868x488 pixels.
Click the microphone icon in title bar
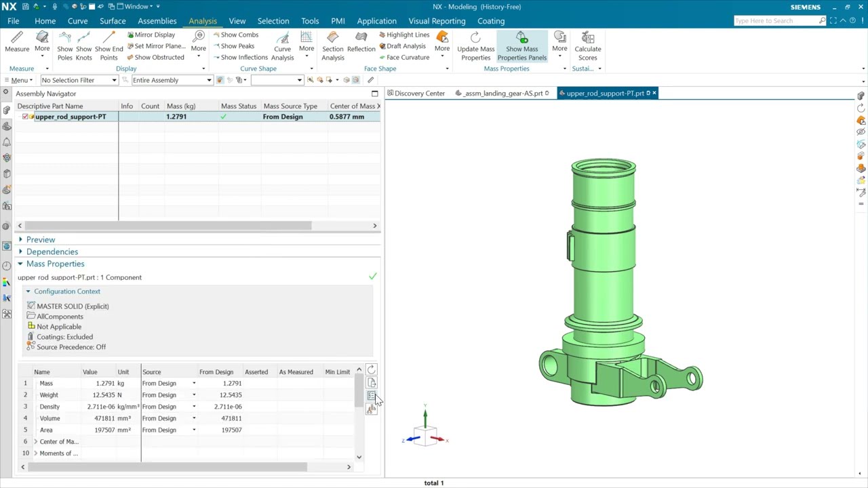pos(54,7)
